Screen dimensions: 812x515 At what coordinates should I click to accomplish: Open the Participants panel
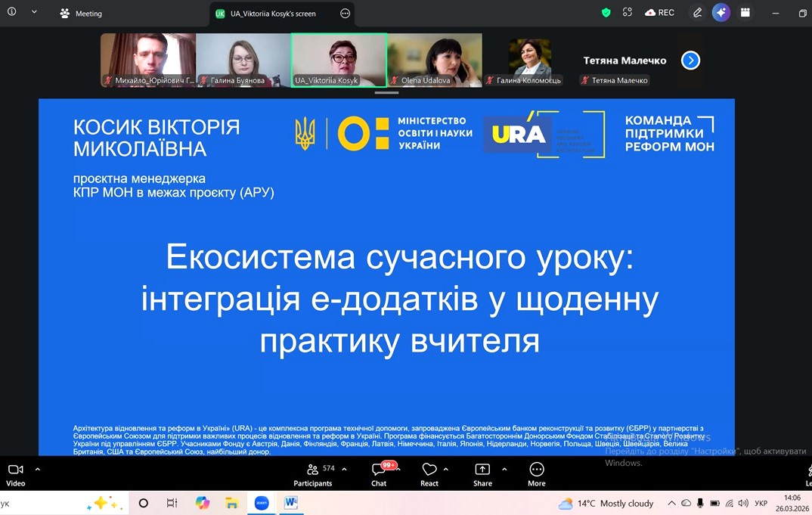[x=313, y=473]
